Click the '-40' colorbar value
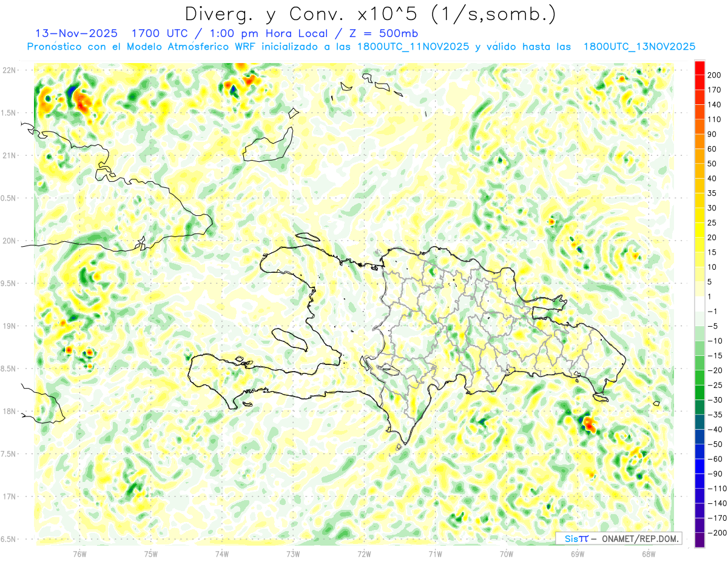 click(715, 429)
